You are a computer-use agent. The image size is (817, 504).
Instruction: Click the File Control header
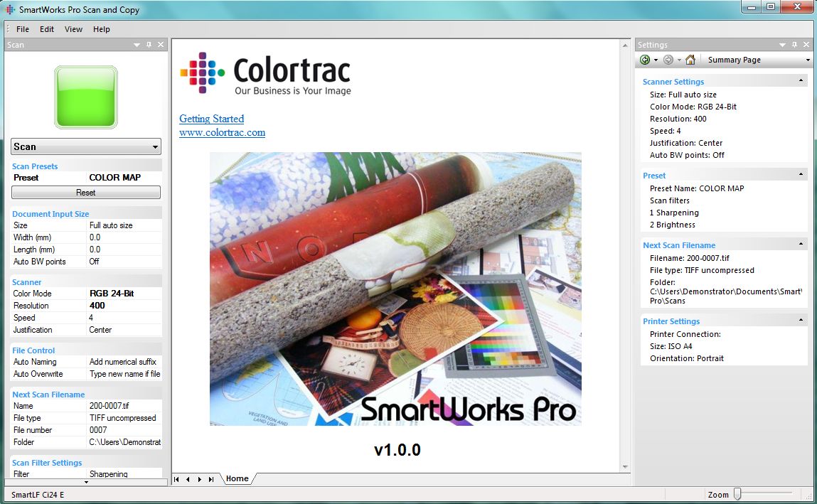[x=33, y=350]
